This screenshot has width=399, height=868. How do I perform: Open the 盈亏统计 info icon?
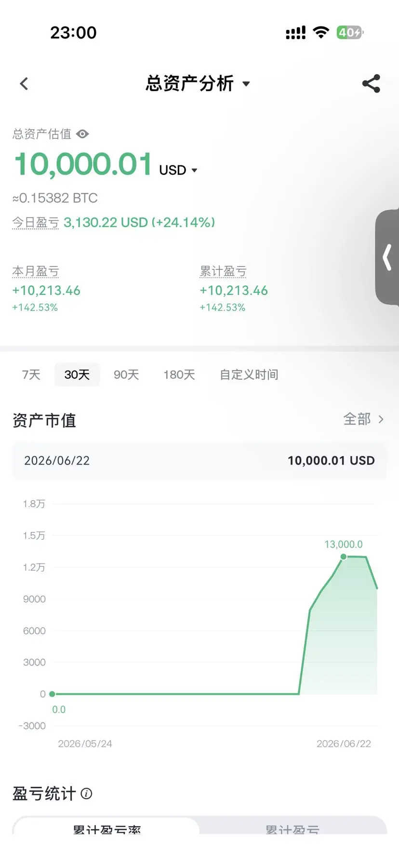86,793
